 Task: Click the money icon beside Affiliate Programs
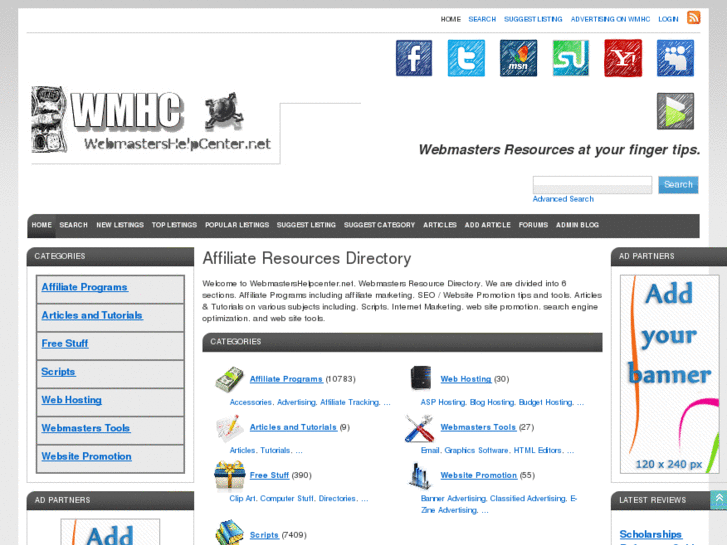coord(230,379)
